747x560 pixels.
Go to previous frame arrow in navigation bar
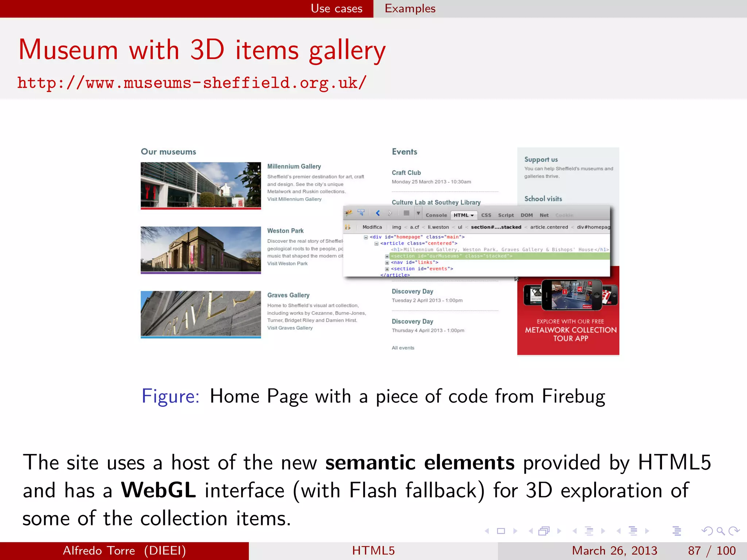pos(531,531)
